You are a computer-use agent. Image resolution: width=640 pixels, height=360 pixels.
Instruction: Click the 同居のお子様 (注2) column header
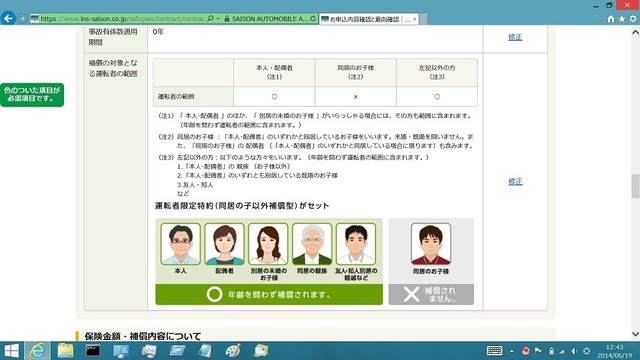pyautogui.click(x=356, y=72)
